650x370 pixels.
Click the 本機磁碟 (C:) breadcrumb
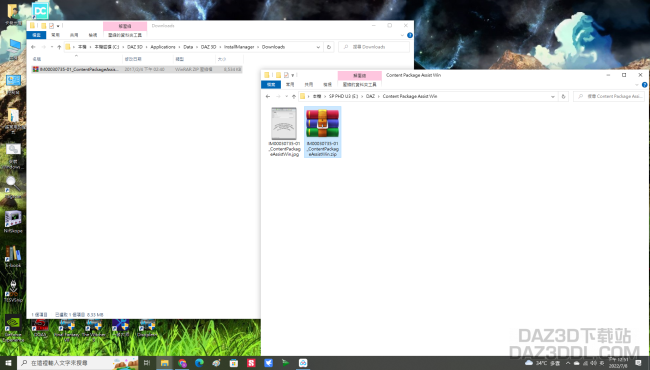click(107, 47)
